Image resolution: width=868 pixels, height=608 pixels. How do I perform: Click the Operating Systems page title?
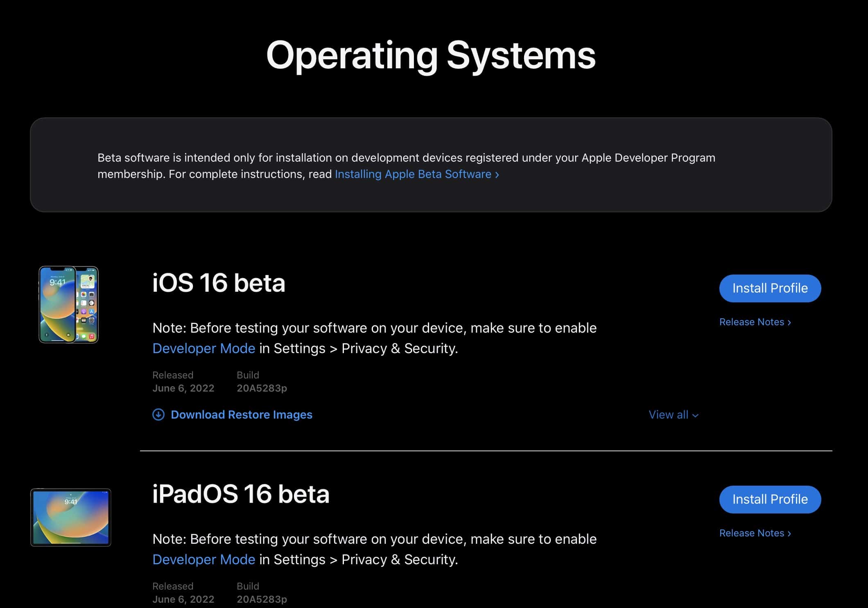[x=431, y=56]
